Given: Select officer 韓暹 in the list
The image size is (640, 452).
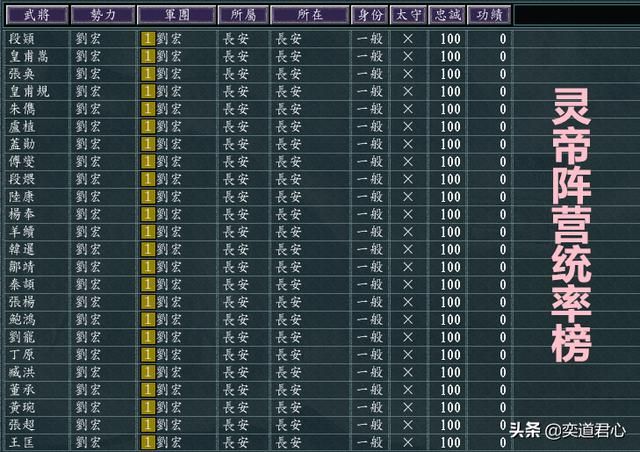Looking at the screenshot, I should click(22, 249).
